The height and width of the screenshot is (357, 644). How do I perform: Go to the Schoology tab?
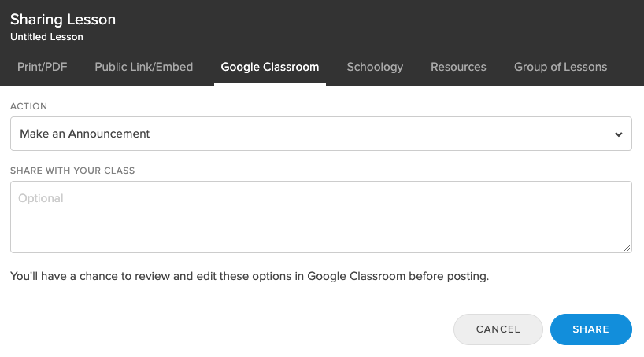[375, 67]
